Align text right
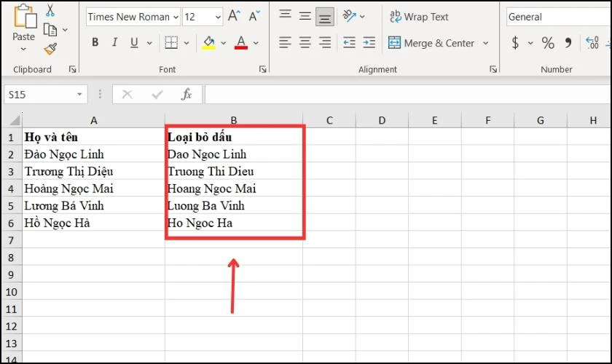612x364 pixels. coord(325,42)
